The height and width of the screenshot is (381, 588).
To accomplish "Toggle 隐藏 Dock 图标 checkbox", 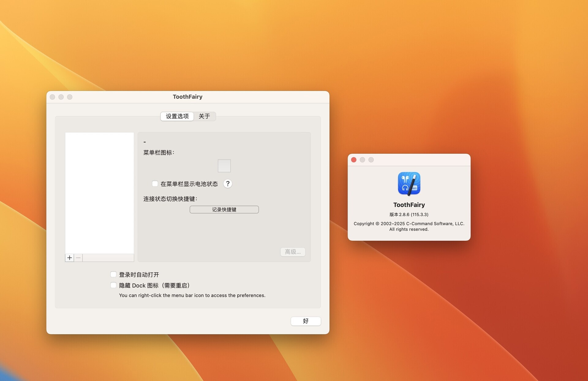I will tap(113, 285).
